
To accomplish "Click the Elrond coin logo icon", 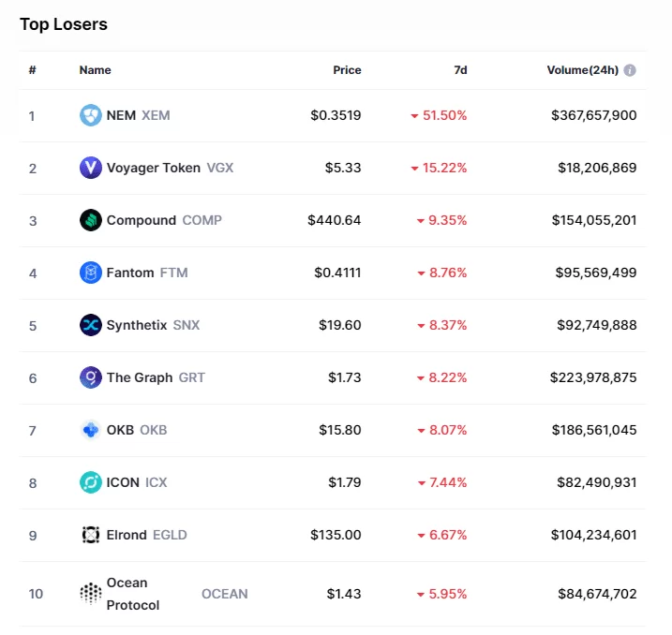I will (90, 535).
